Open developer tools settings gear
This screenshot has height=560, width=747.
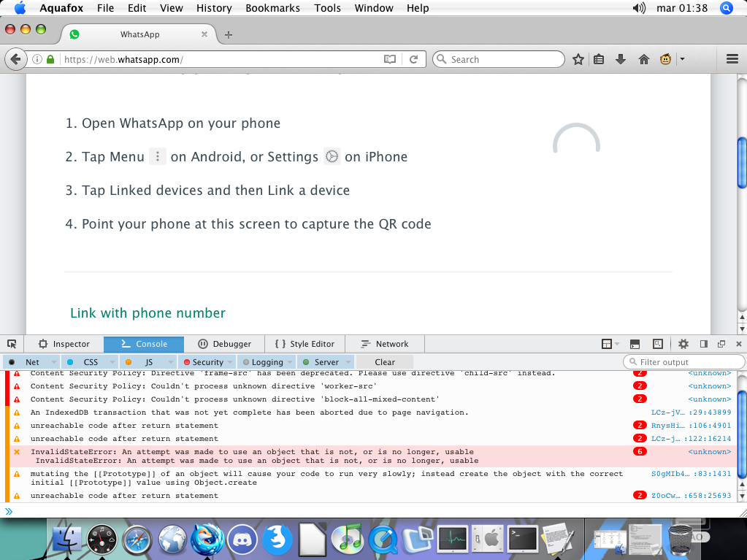683,344
